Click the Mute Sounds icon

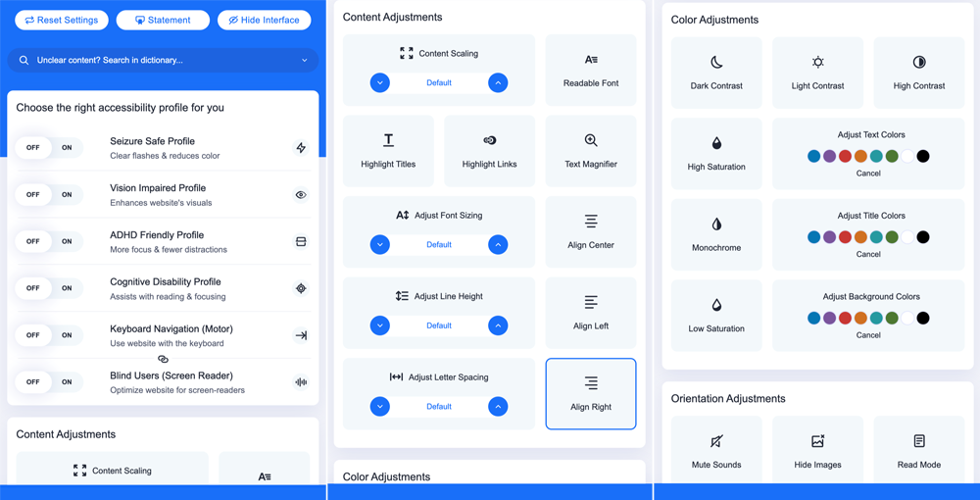coord(716,441)
